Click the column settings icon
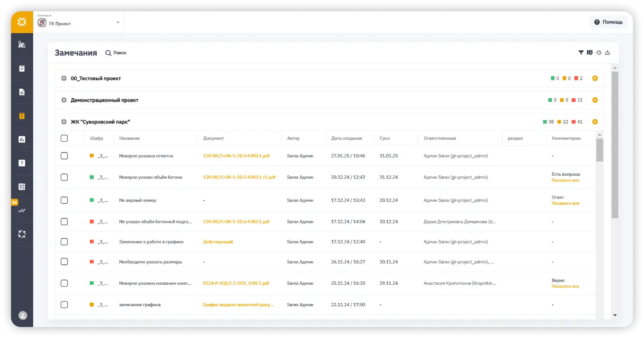This screenshot has height=338, width=644. (590, 53)
